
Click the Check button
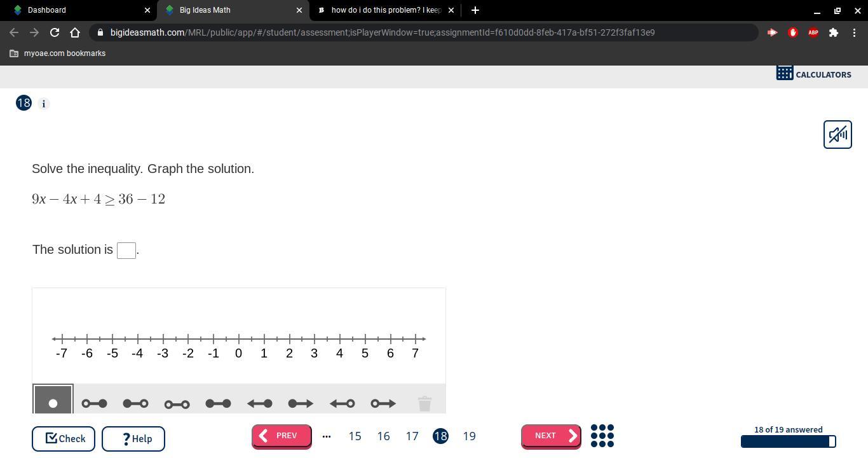click(x=64, y=439)
